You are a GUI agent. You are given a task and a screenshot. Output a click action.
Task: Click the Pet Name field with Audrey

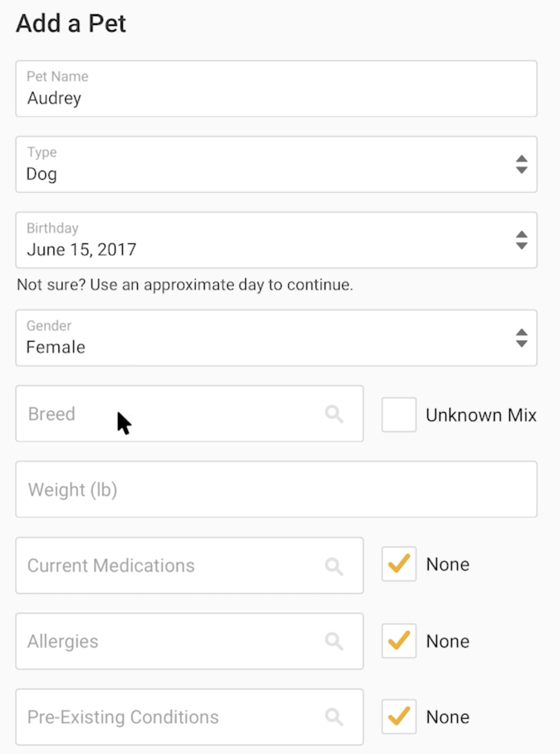coord(276,89)
